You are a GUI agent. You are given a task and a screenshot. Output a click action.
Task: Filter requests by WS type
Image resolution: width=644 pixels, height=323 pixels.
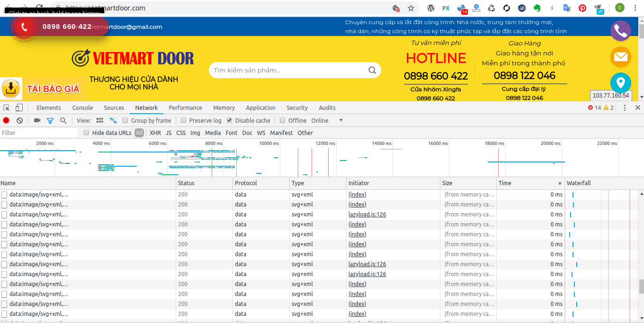tap(261, 133)
